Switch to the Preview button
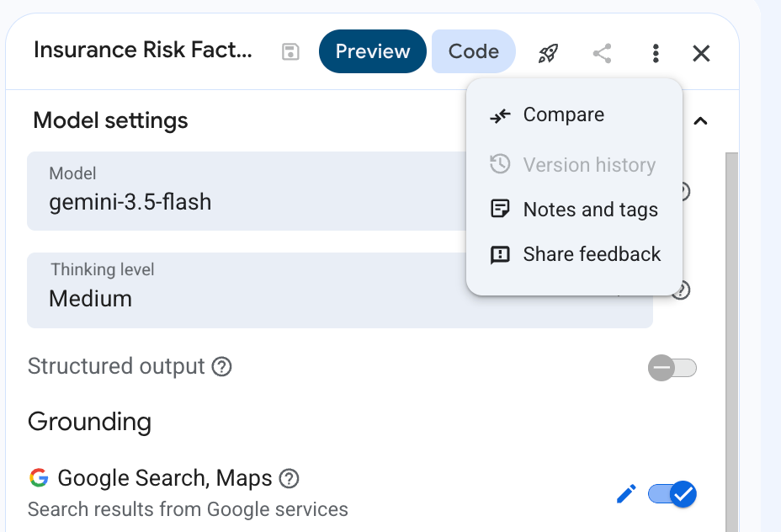The height and width of the screenshot is (532, 781). click(373, 51)
